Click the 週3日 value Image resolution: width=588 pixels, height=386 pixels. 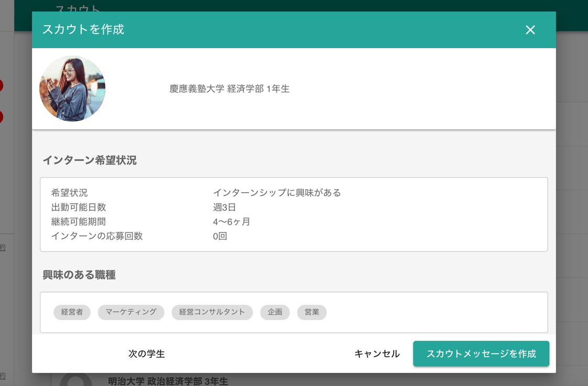coord(224,207)
